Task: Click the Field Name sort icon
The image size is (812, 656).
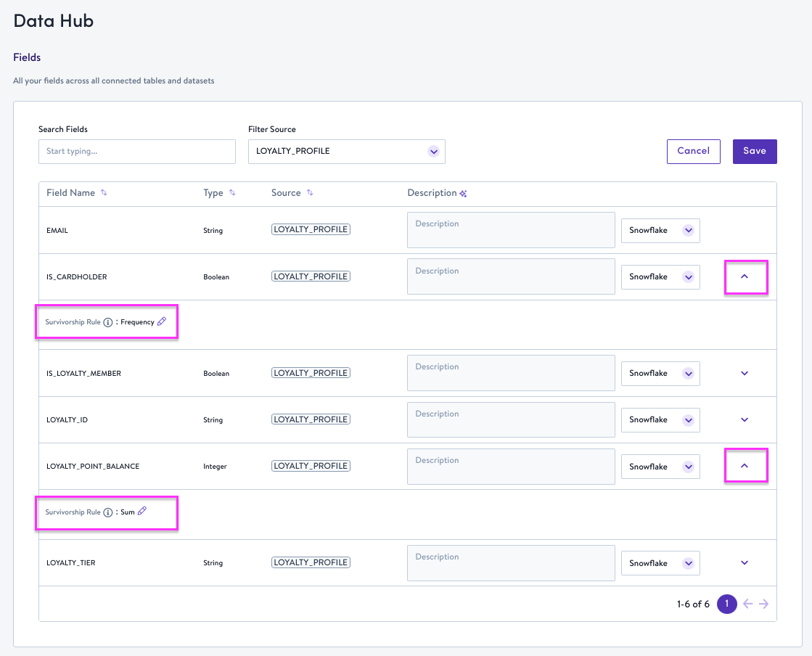Action: [104, 193]
